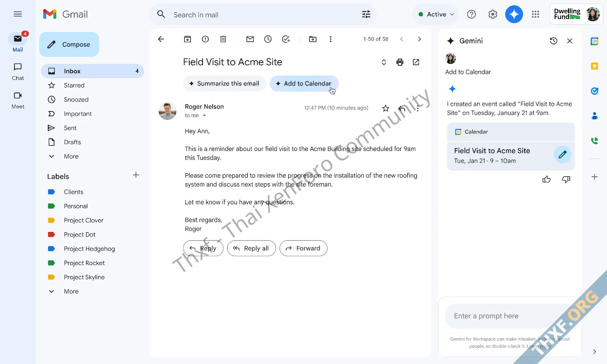The width and height of the screenshot is (607, 364).
Task: Give thumbs up to Gemini response
Action: point(547,179)
